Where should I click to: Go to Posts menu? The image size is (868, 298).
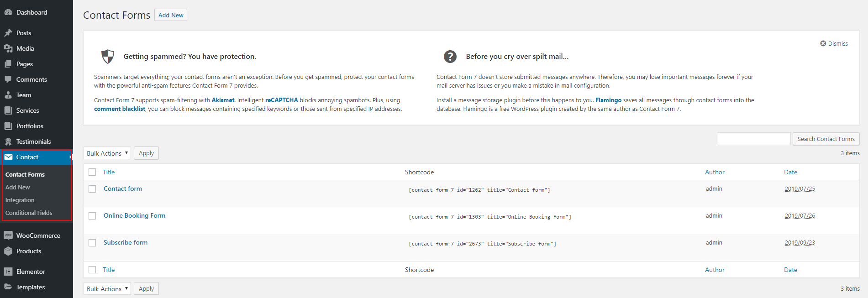[37, 33]
